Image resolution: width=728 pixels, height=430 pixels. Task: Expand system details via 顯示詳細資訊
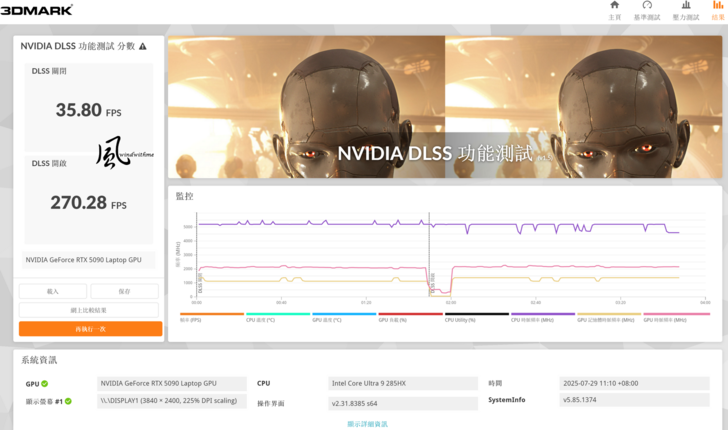pos(368,424)
